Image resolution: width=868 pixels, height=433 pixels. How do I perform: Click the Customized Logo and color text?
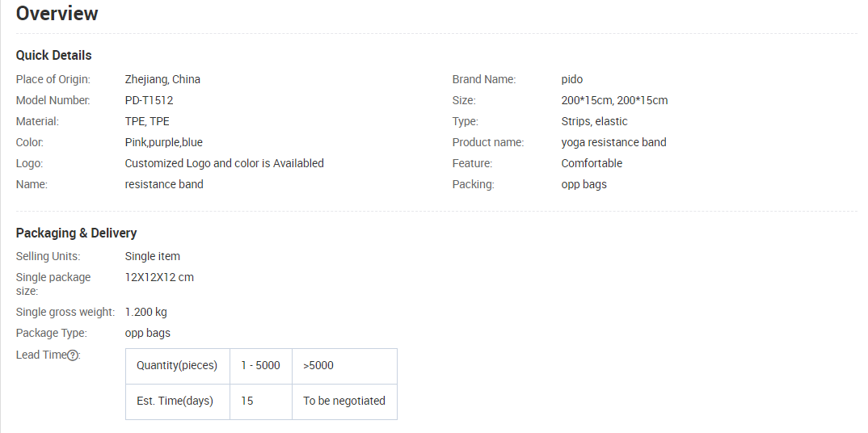click(224, 164)
